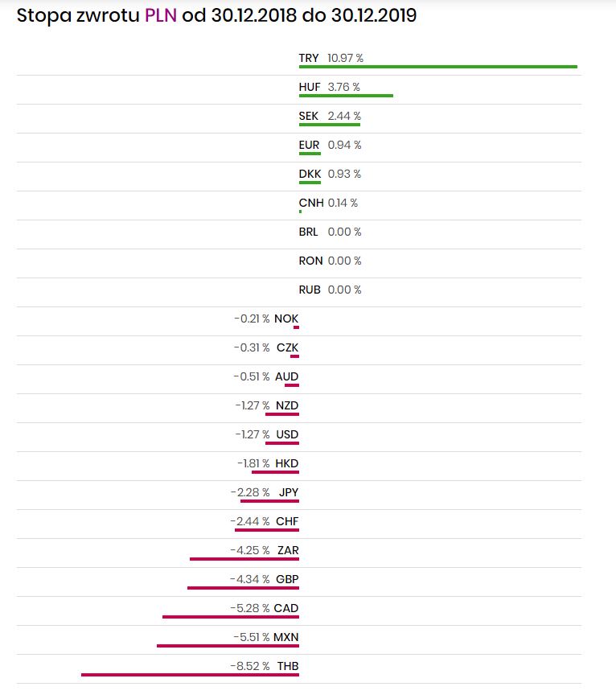This screenshot has height=699, width=616.
Task: Click the CNH currency label
Action: pos(311,203)
